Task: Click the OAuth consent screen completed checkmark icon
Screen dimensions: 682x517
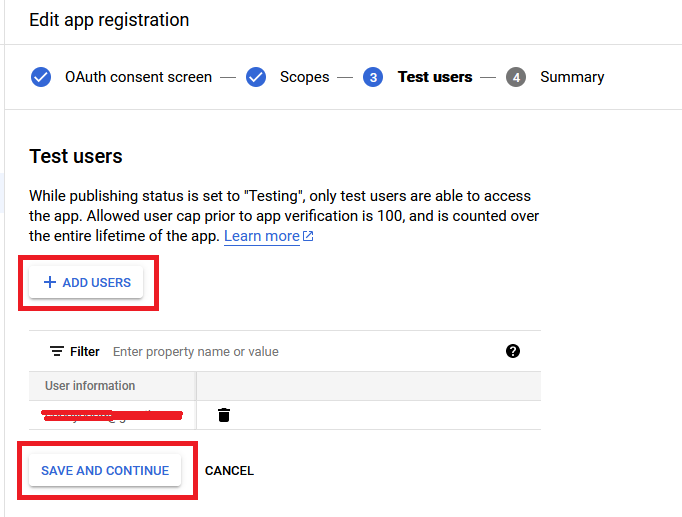Action: coord(41,77)
